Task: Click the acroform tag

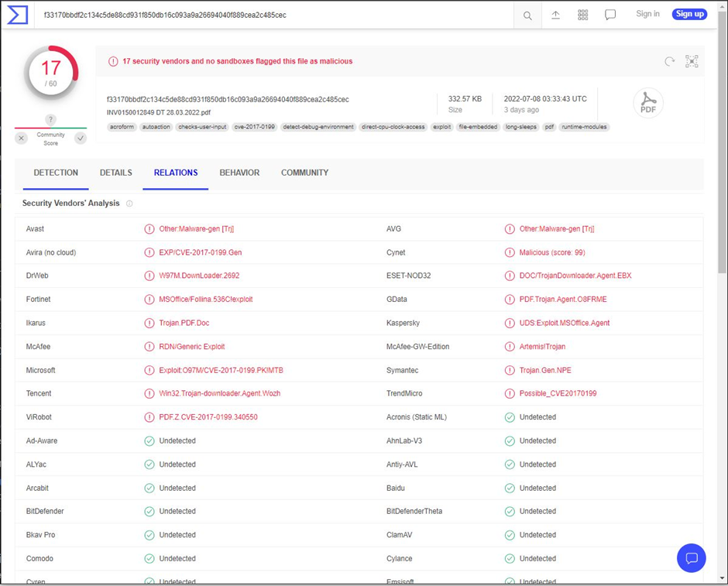Action: (122, 127)
